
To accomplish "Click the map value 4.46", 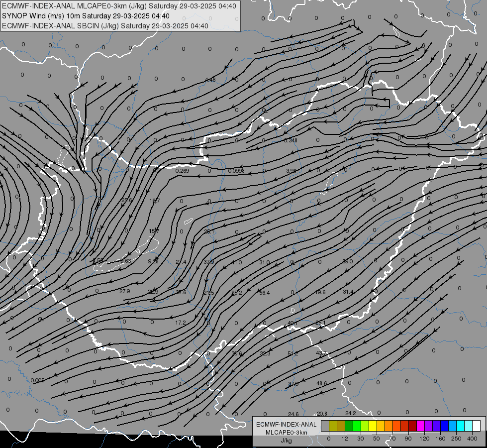I will click(210, 80).
